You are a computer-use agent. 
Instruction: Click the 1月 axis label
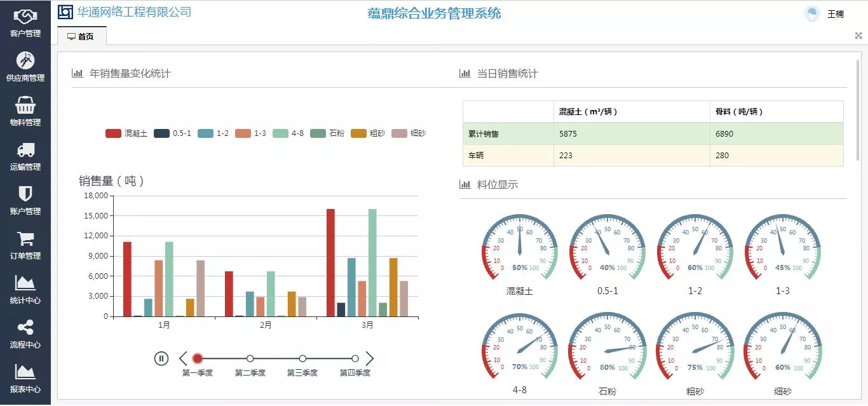[x=164, y=325]
